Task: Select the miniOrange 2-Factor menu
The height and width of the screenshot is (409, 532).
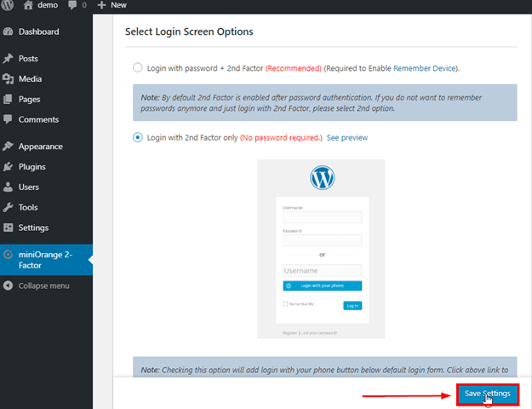Action: [46, 259]
